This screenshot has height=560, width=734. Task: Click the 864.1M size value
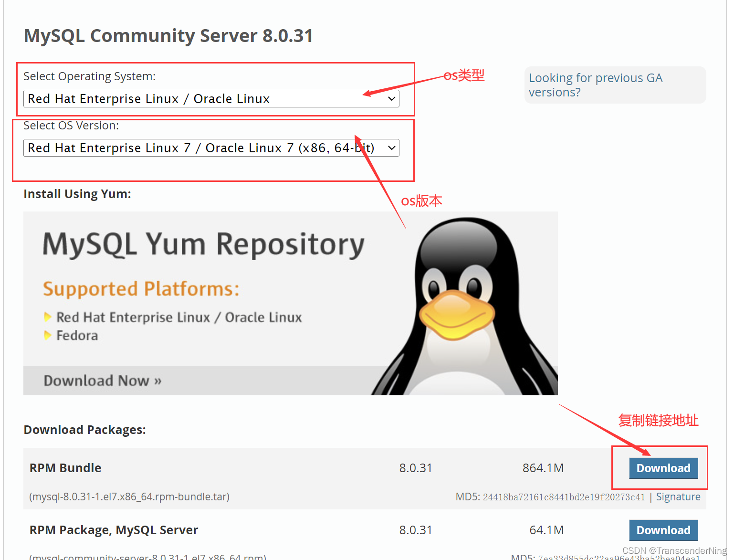543,468
